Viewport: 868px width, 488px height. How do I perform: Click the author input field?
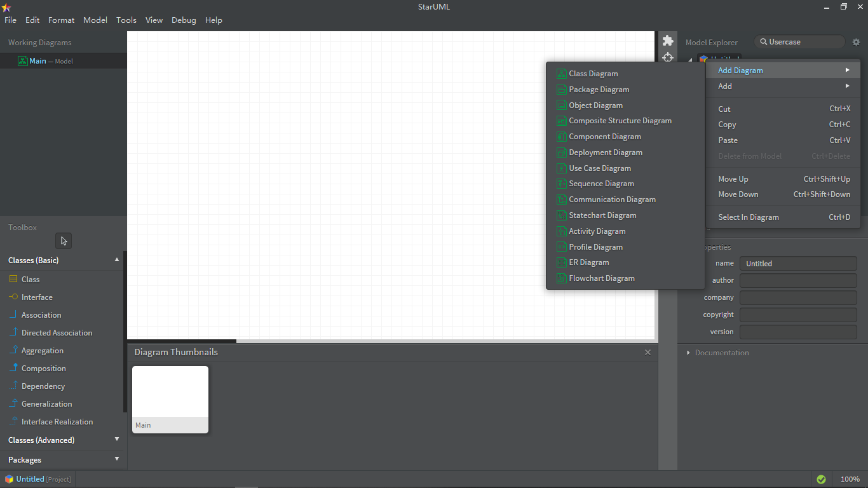(798, 280)
